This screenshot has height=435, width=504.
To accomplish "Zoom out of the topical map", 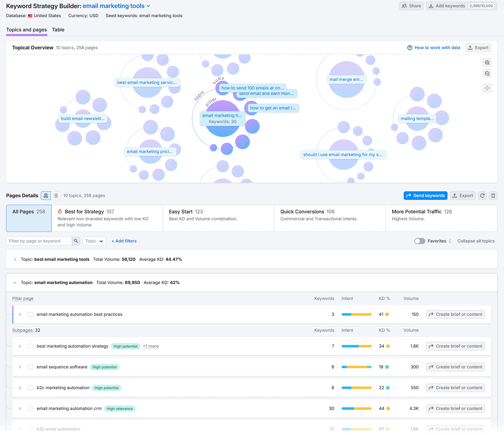I will (x=487, y=73).
